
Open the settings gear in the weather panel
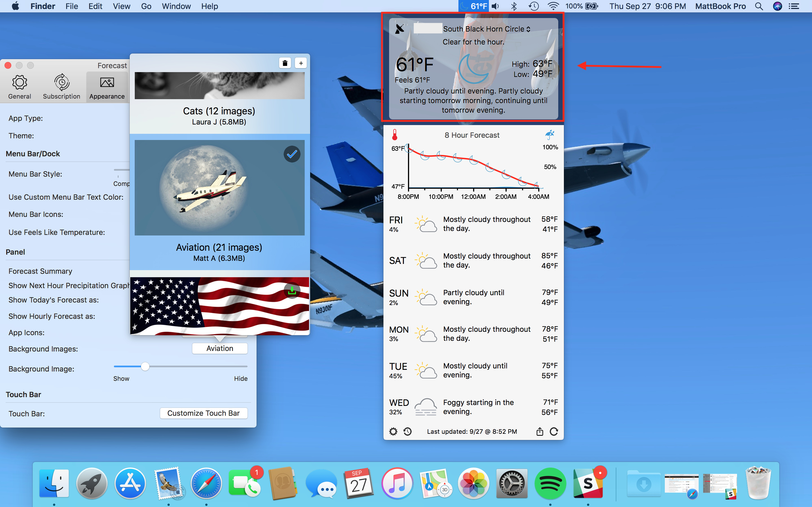click(393, 432)
